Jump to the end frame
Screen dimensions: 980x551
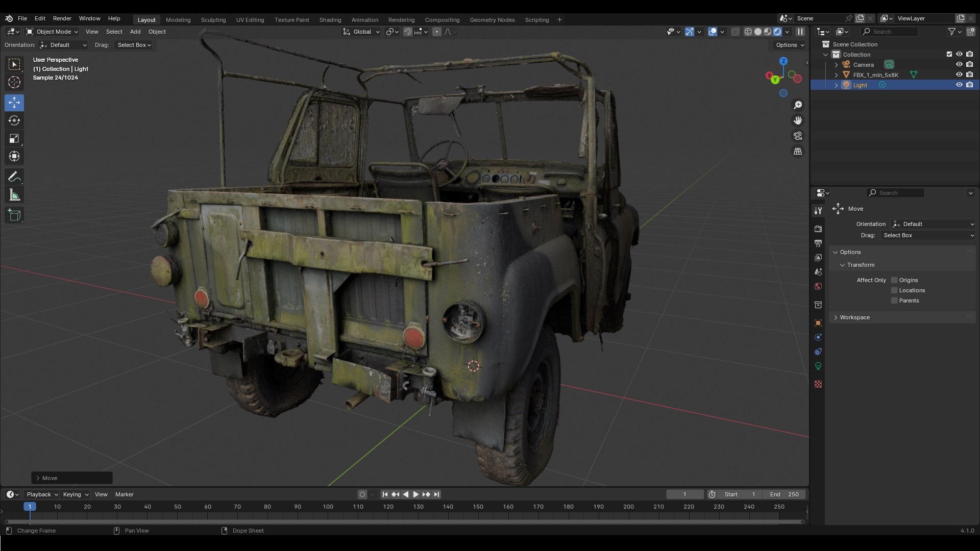pyautogui.click(x=436, y=494)
